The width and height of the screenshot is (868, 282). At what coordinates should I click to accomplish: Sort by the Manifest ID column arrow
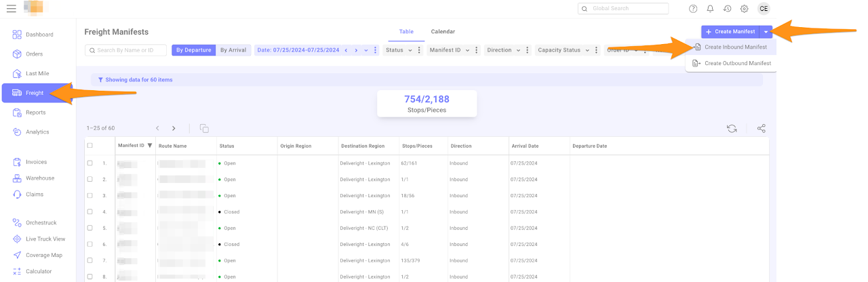click(x=150, y=146)
